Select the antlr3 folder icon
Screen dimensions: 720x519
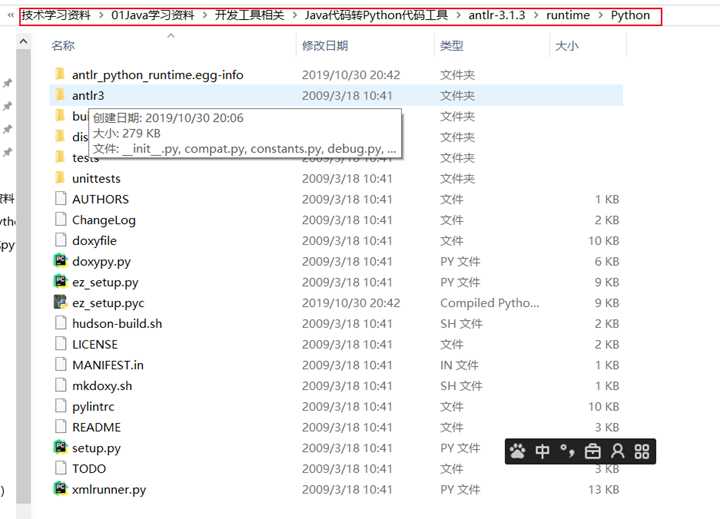click(60, 95)
